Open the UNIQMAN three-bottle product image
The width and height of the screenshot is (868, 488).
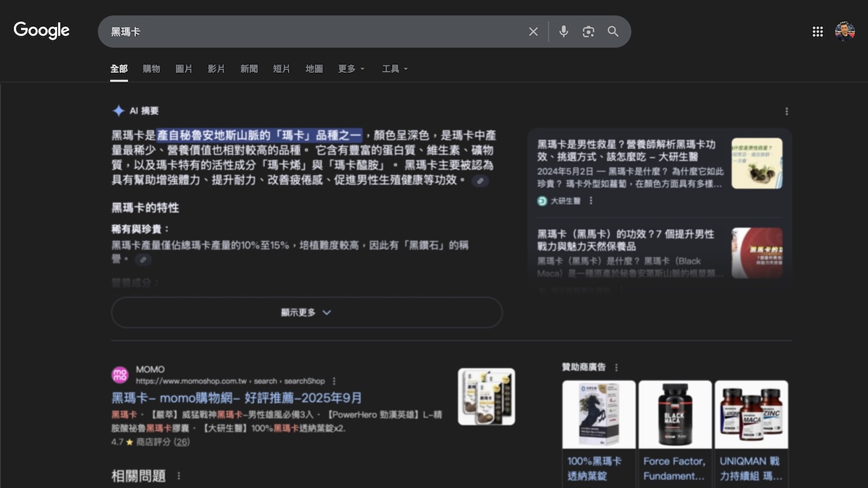click(752, 414)
